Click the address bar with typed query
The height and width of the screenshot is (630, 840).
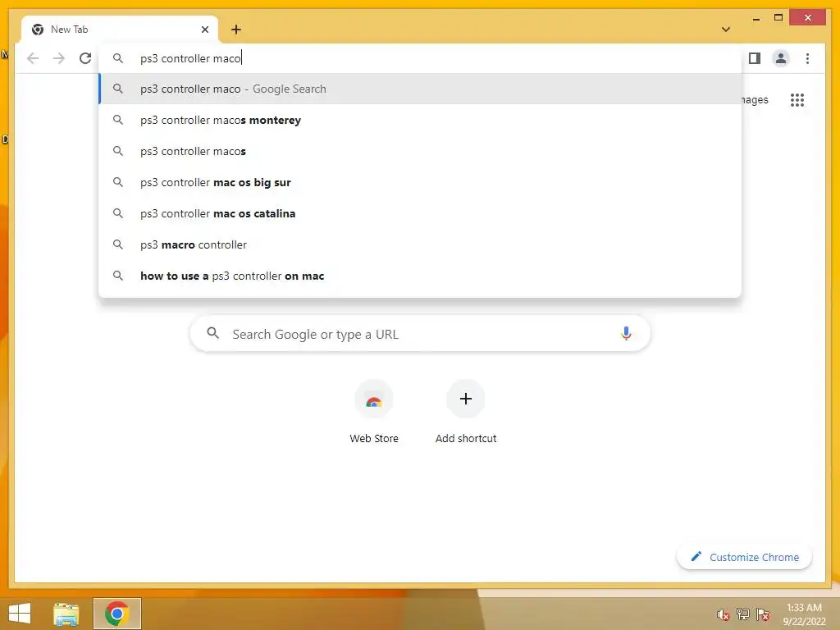pyautogui.click(x=421, y=58)
